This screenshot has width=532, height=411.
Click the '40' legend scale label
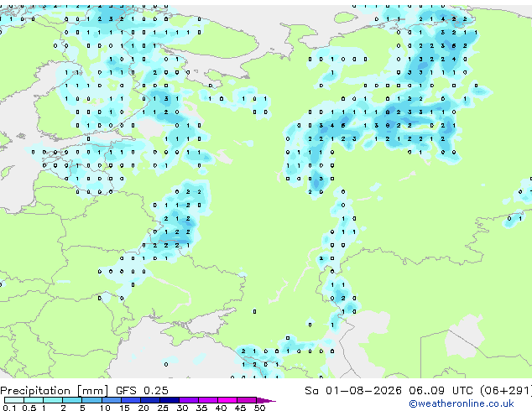222,408
